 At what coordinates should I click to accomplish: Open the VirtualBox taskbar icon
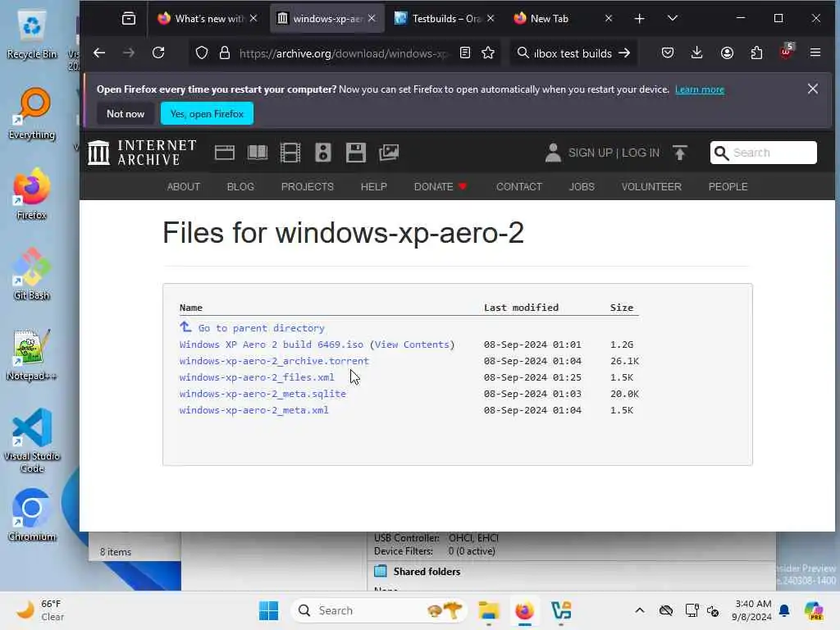pyautogui.click(x=561, y=610)
